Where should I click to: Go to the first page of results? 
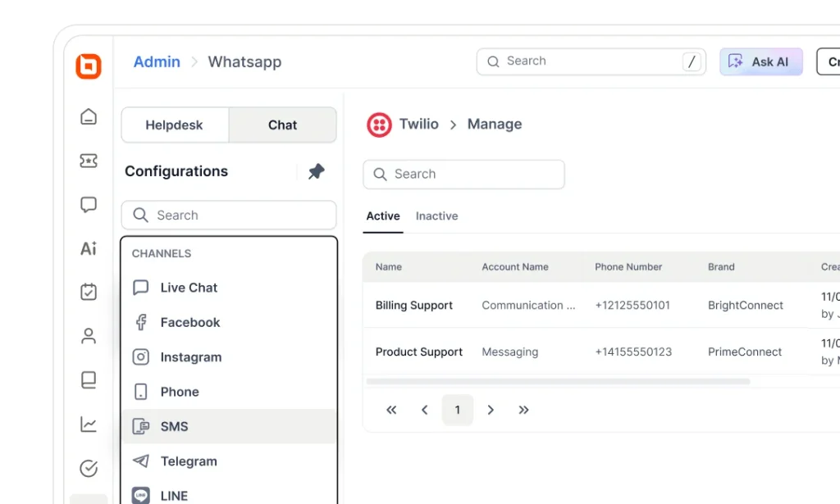click(391, 410)
